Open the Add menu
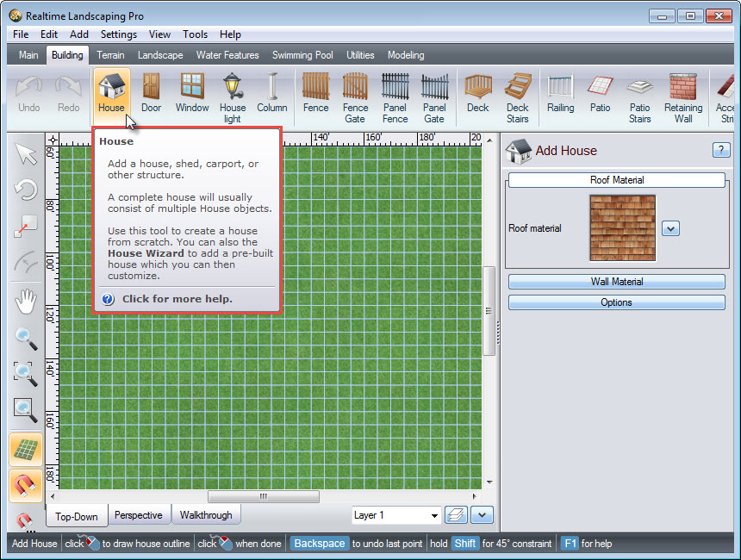Image resolution: width=741 pixels, height=560 pixels. (x=79, y=34)
